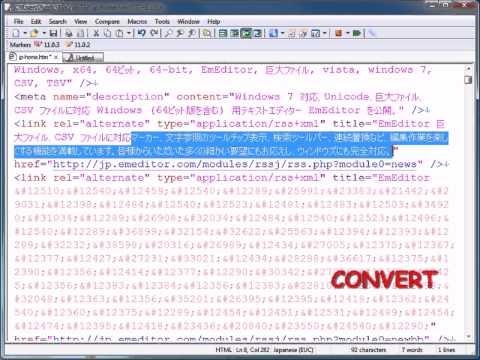Select the jp-home.htm document tab

coord(34,57)
